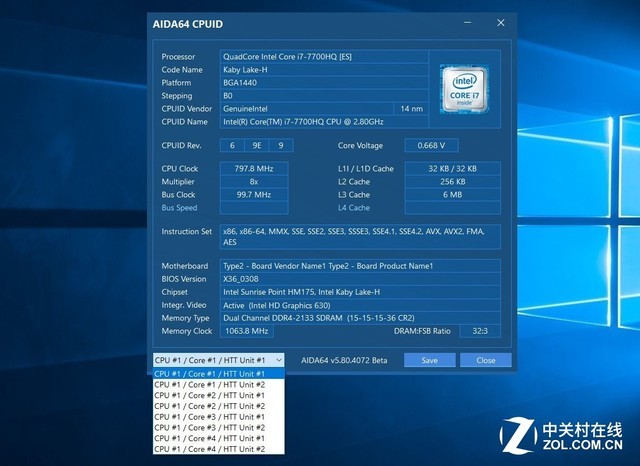
Task: Select CPU #1 / Core #4 / HTT Unit #1
Action: tap(219, 438)
